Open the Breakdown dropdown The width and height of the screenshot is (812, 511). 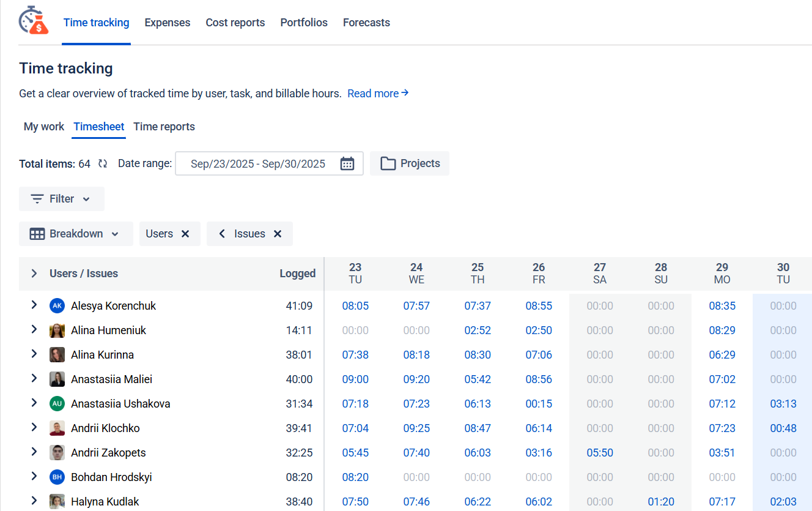tap(75, 234)
